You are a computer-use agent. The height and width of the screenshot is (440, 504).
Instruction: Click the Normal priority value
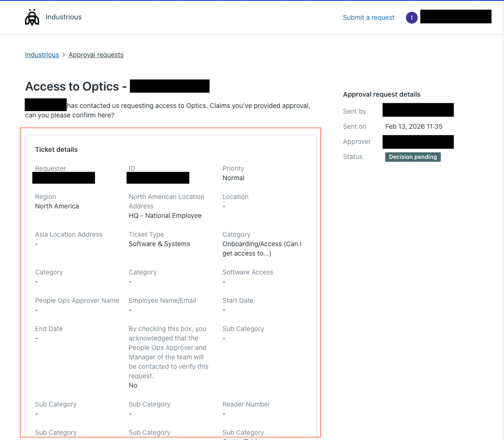(233, 178)
